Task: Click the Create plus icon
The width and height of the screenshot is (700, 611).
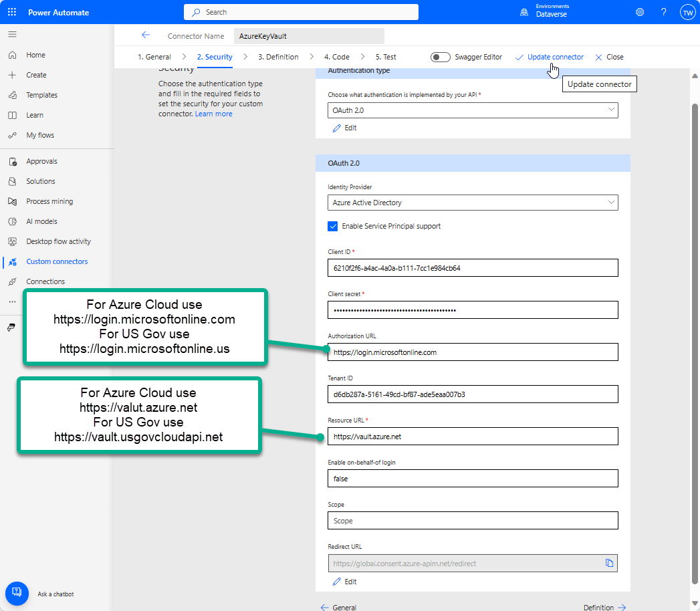Action: [13, 75]
